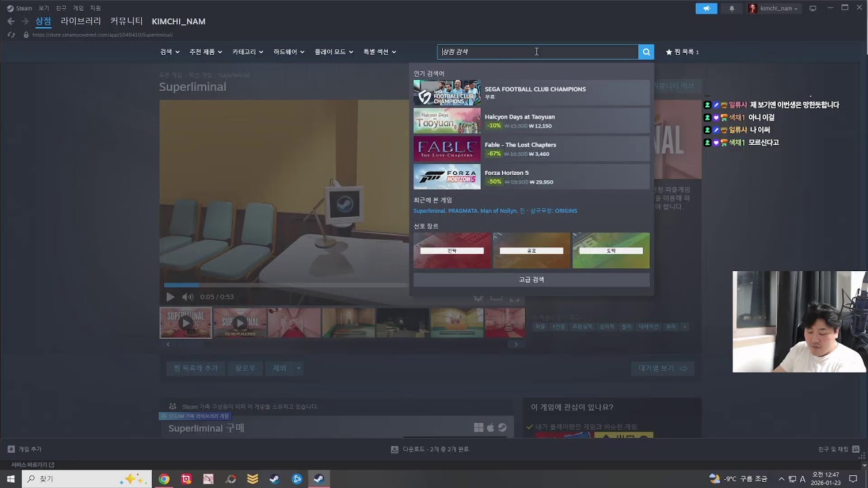Seek in the trailer progress bar
Screen dimensions: 868x488
[285, 285]
